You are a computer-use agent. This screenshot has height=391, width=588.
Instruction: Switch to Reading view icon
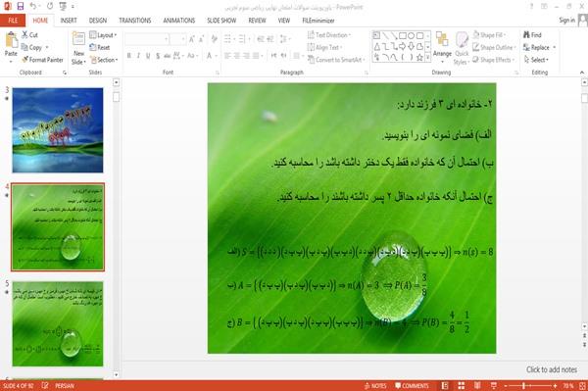pyautogui.click(x=477, y=386)
